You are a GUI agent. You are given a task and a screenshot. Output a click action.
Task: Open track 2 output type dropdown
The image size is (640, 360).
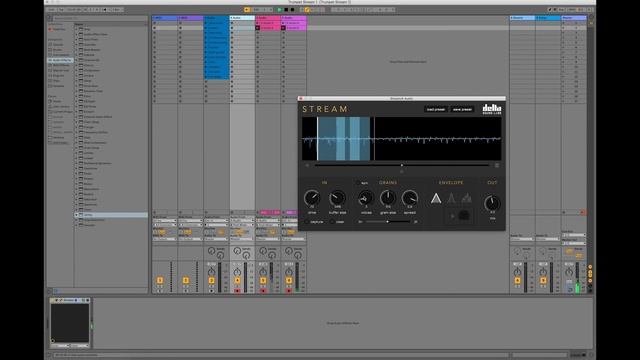point(191,239)
